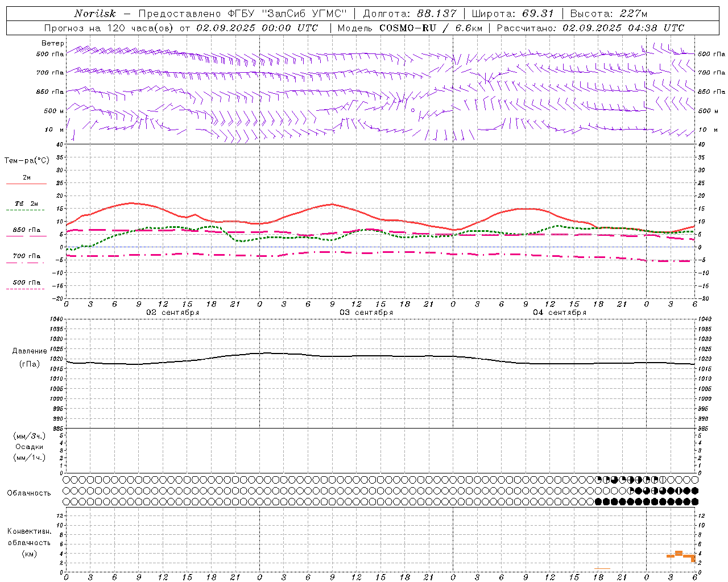The width and height of the screenshot is (728, 582).
Task: Click the "Высота: 227м" elevation value
Action: [x=608, y=14]
